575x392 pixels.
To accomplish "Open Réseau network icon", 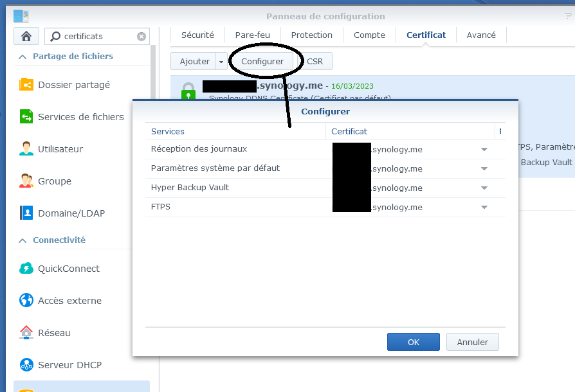I will click(x=26, y=333).
